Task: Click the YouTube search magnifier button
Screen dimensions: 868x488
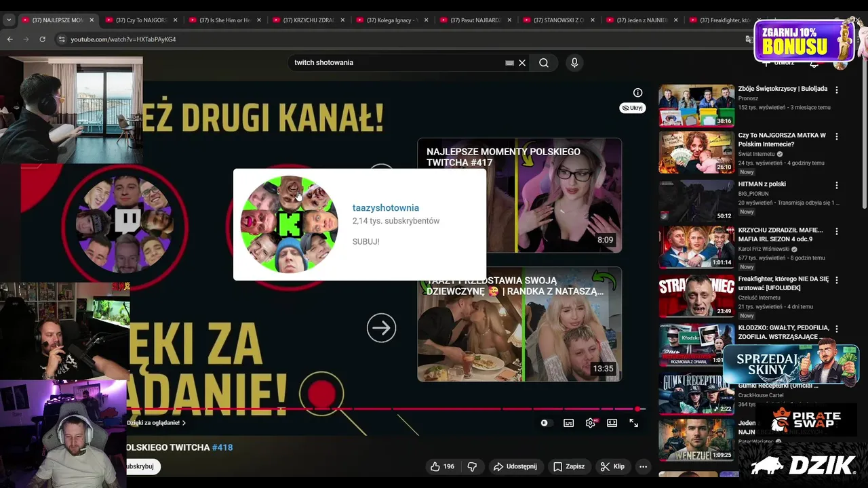Action: pos(544,62)
